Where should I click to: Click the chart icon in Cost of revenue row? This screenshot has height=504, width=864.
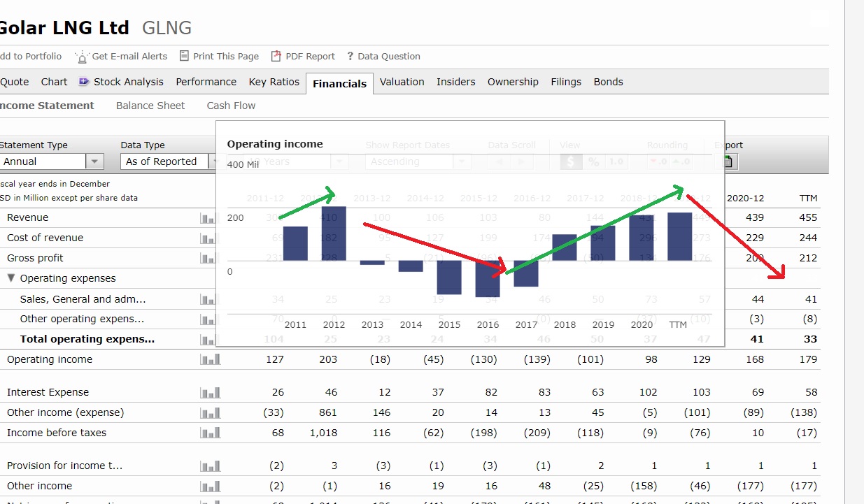pos(210,238)
